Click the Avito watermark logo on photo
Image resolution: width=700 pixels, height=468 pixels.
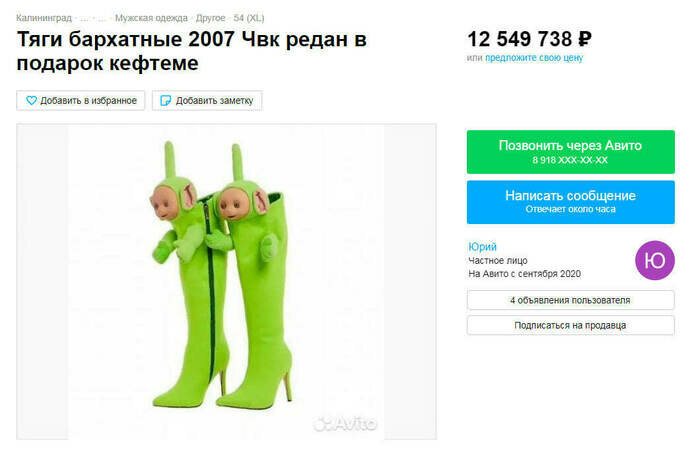345,423
